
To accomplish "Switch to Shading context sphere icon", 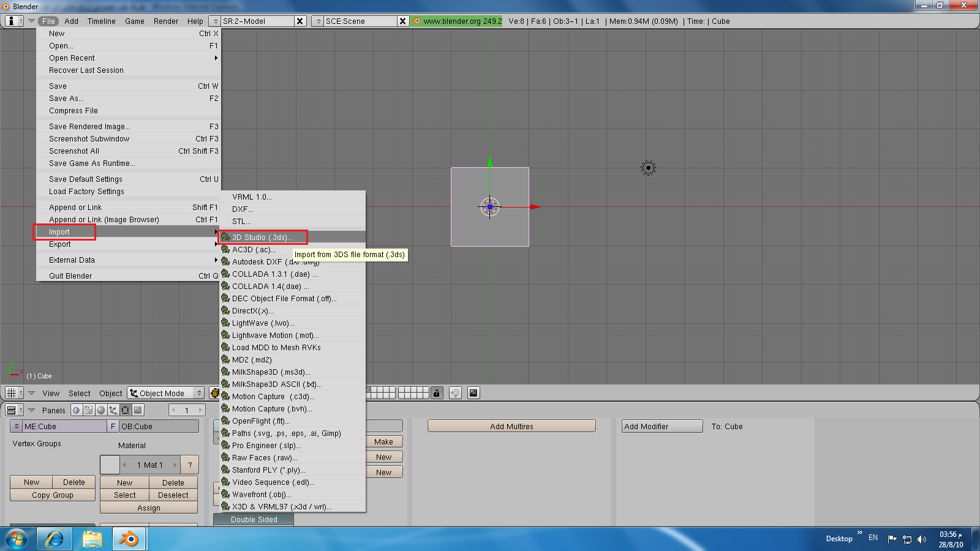I will click(101, 410).
